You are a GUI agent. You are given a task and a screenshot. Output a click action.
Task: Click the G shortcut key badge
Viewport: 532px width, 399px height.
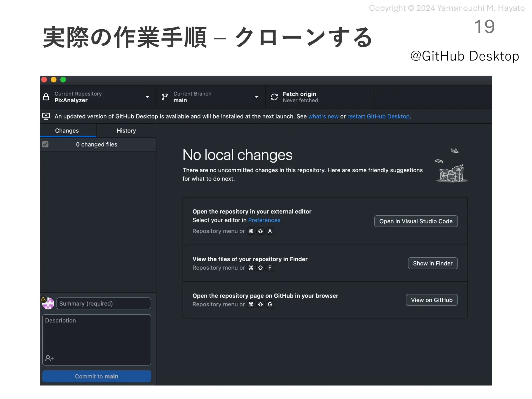pos(270,304)
